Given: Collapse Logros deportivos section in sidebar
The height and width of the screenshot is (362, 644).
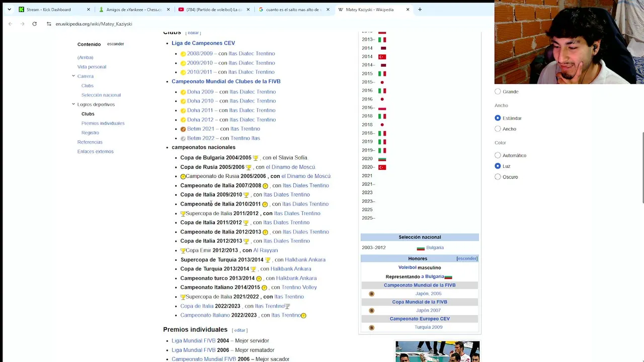Looking at the screenshot, I should click(x=73, y=104).
